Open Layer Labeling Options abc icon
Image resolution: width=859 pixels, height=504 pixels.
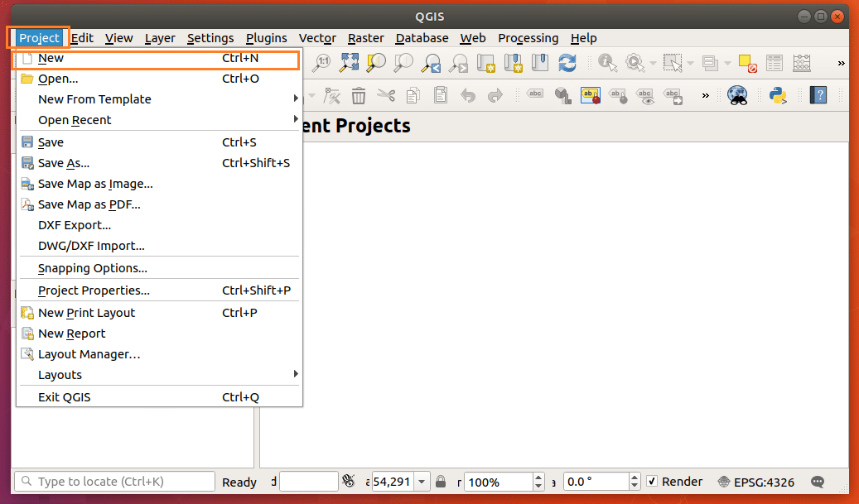(535, 94)
